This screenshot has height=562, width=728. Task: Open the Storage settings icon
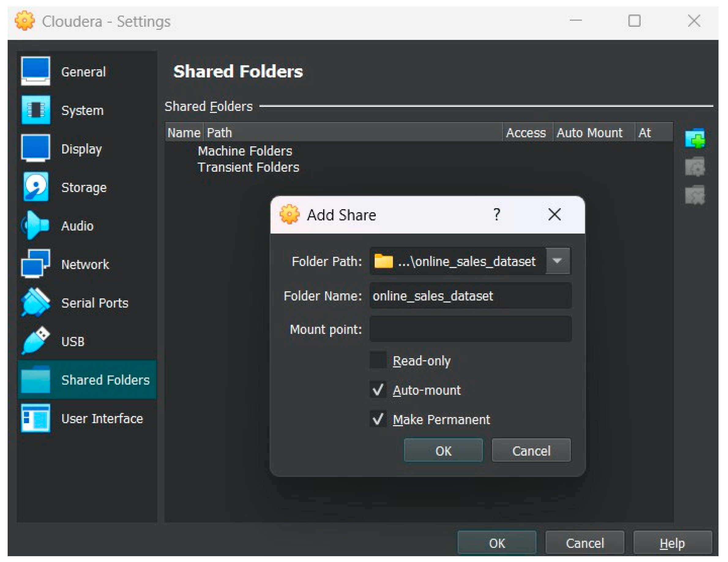35,187
